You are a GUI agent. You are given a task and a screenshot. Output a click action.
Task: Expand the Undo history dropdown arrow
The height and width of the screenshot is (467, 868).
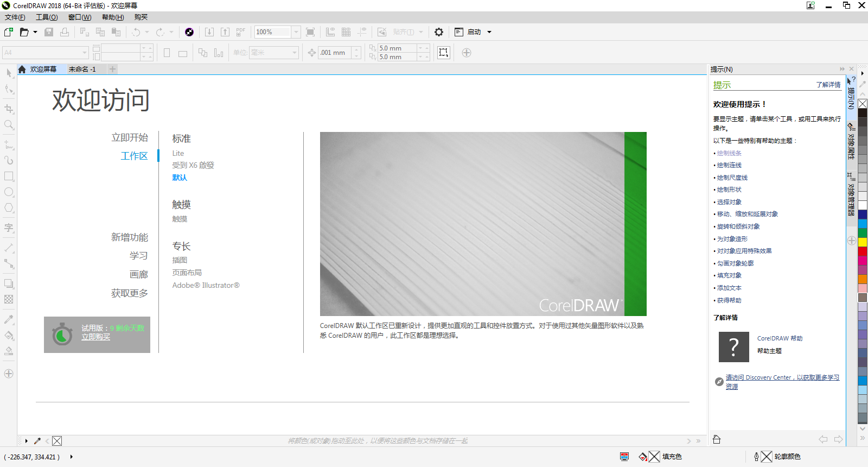click(147, 32)
